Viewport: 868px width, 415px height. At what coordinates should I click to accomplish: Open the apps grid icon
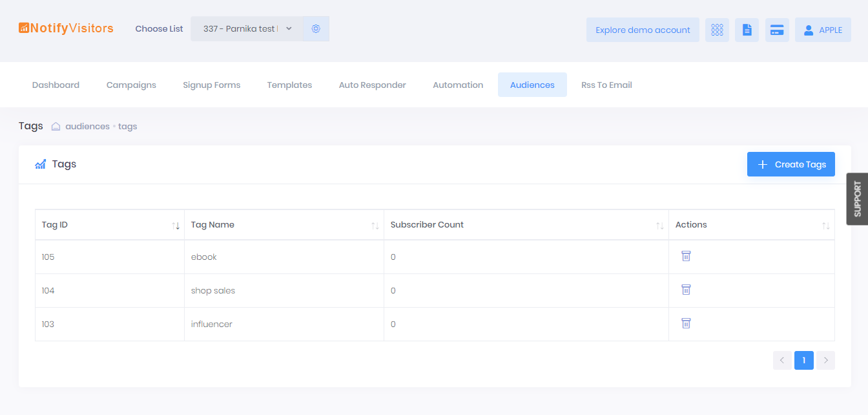pyautogui.click(x=717, y=30)
